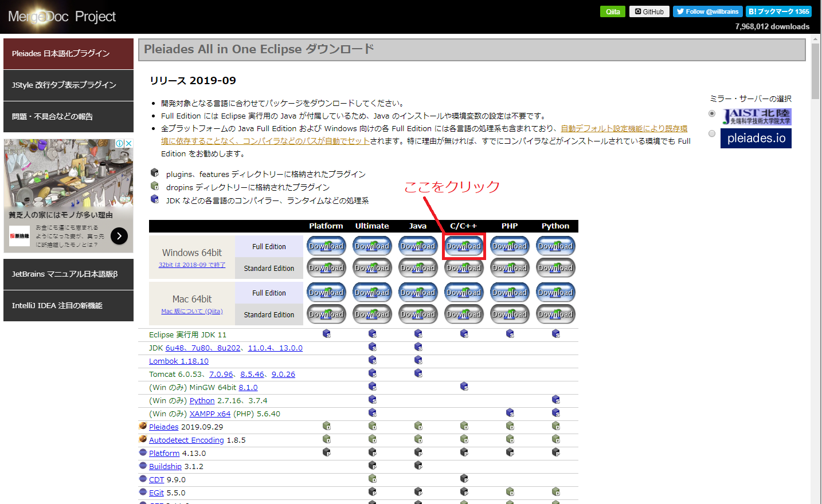The height and width of the screenshot is (504, 822).
Task: Select the JAIST mirror server radio button
Action: 712,113
